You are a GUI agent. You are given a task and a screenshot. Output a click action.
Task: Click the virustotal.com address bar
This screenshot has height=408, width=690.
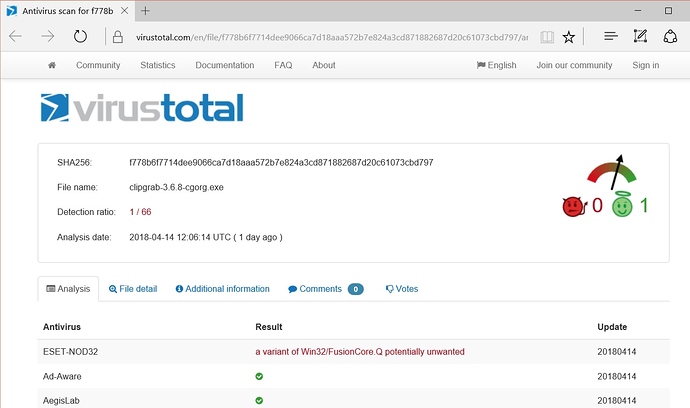[332, 37]
